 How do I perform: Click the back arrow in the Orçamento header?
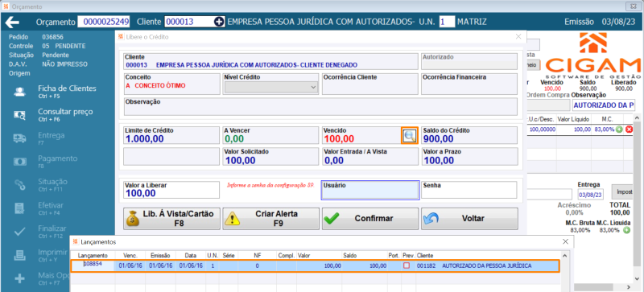tap(13, 22)
